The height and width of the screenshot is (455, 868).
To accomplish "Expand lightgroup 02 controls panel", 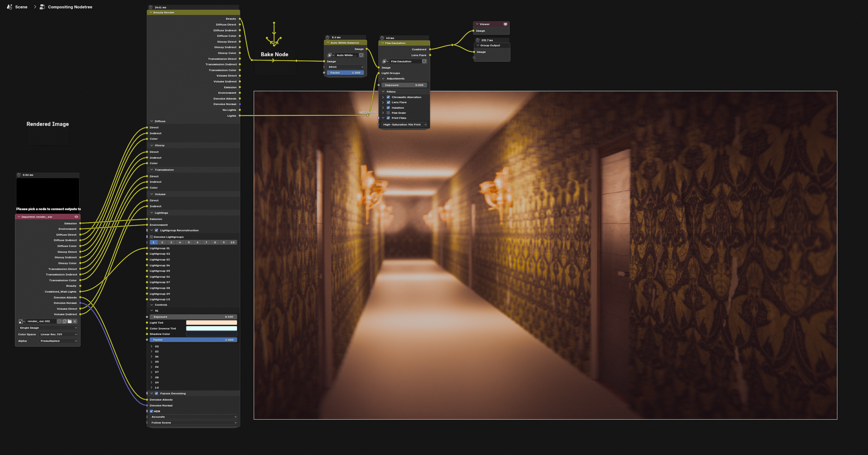I will coord(152,346).
